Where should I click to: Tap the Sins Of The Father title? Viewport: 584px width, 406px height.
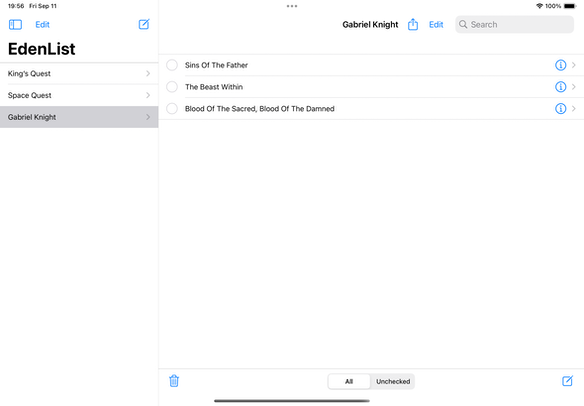tap(216, 65)
